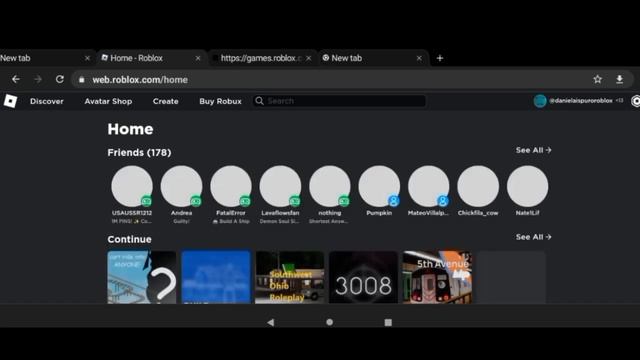The height and width of the screenshot is (360, 640).
Task: Click the browser forward arrow
Action: 38,79
